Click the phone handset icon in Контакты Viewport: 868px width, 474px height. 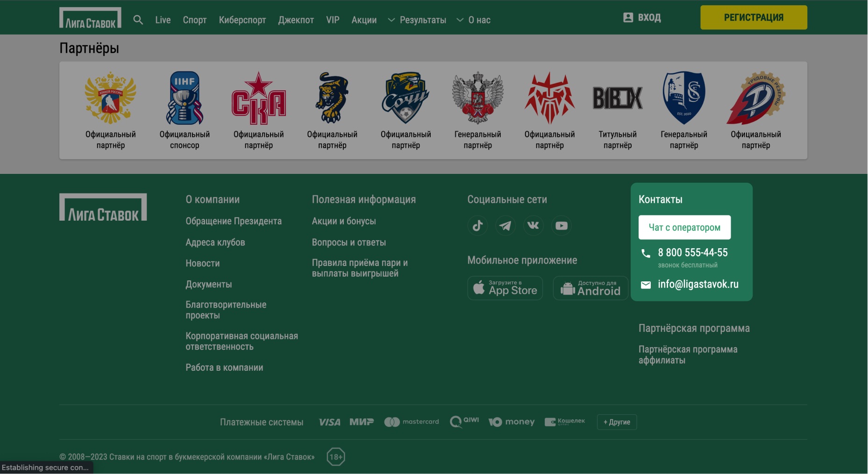point(646,253)
